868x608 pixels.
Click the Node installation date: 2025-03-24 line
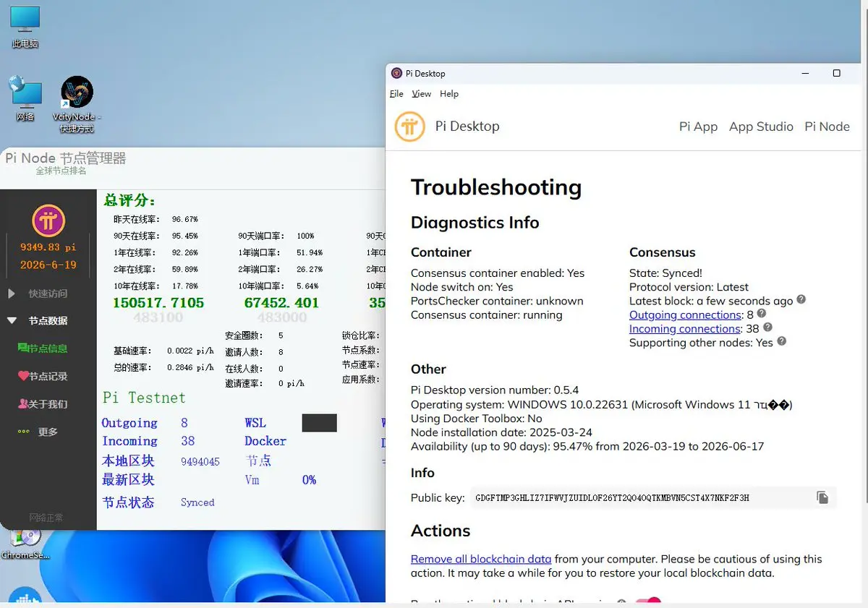click(x=501, y=432)
